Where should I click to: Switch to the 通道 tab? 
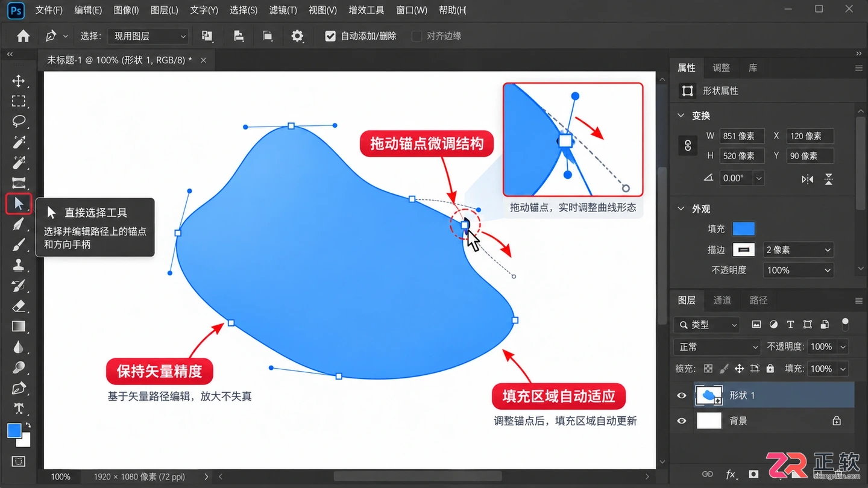(x=722, y=300)
